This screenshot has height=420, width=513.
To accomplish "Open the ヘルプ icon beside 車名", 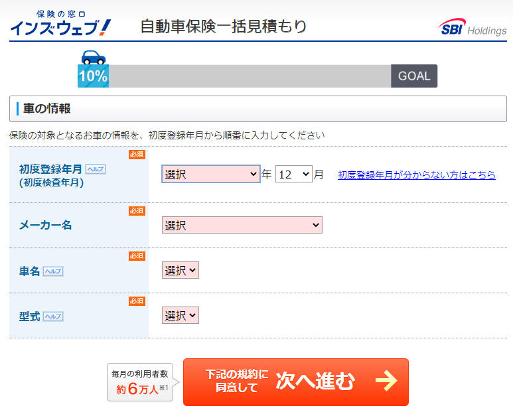I will click(x=53, y=271).
